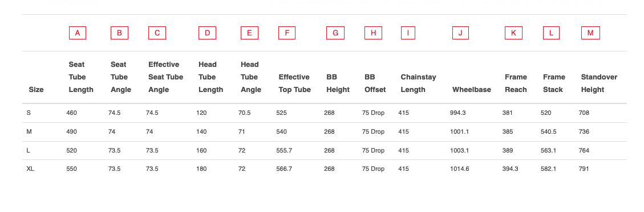Select the red letter H marker
Screen dimensions: 644x212
tap(373, 33)
